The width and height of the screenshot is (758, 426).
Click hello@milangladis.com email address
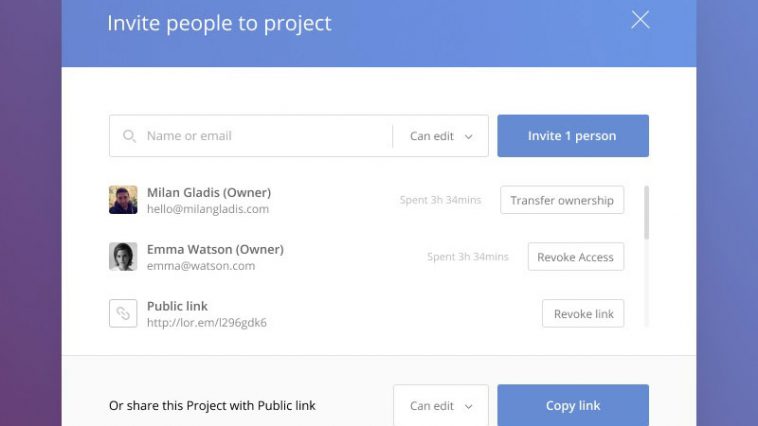pyautogui.click(x=208, y=209)
